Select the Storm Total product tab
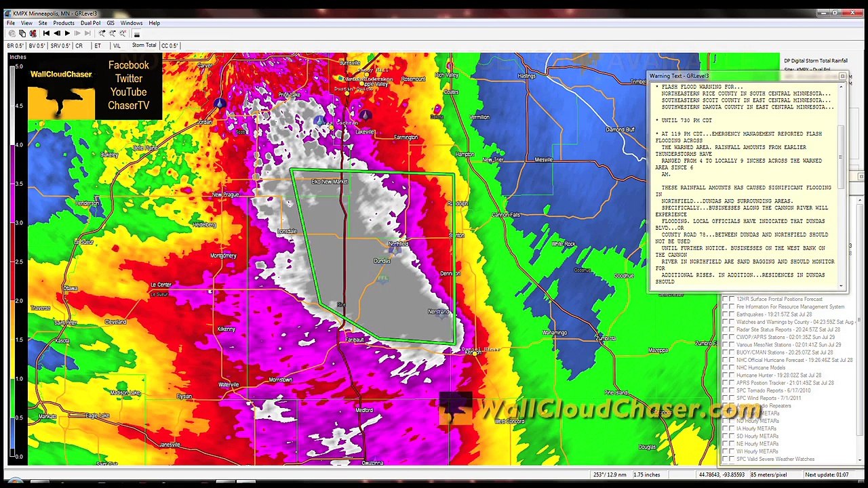This screenshot has height=488, width=868. tap(144, 45)
